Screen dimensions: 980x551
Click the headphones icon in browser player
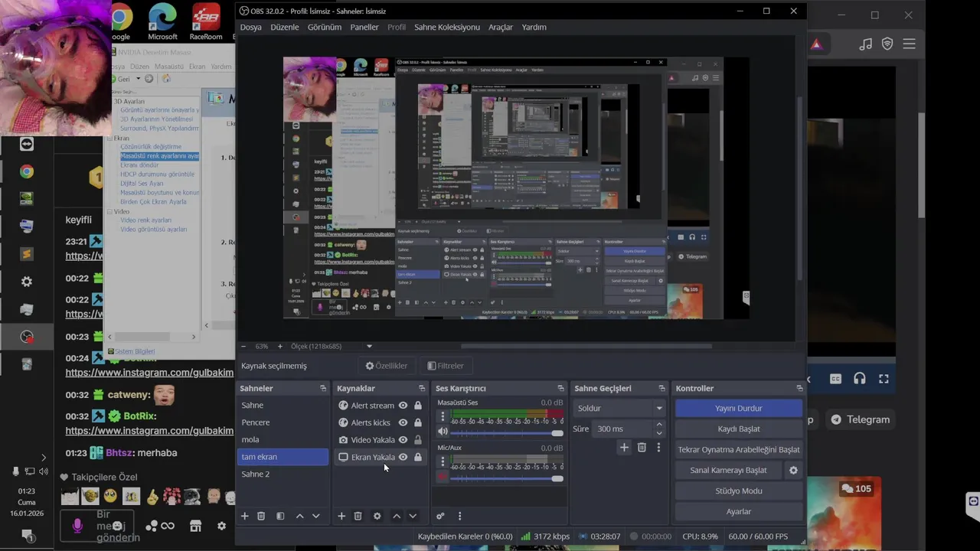click(x=860, y=379)
